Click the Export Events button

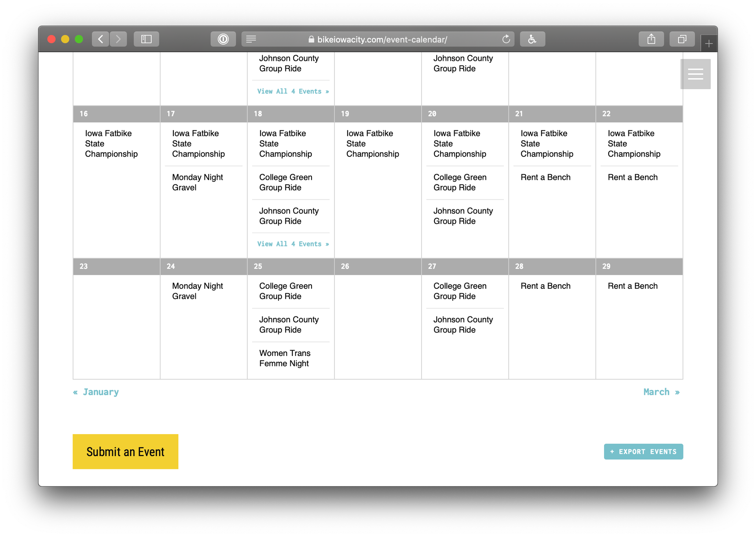[x=643, y=451]
